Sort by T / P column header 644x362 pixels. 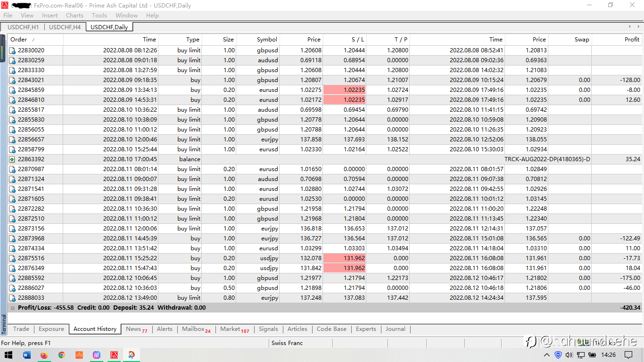pyautogui.click(x=388, y=40)
